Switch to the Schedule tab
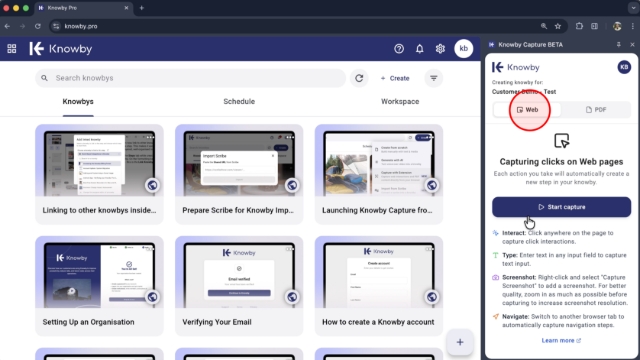Image resolution: width=640 pixels, height=360 pixels. coord(239,102)
